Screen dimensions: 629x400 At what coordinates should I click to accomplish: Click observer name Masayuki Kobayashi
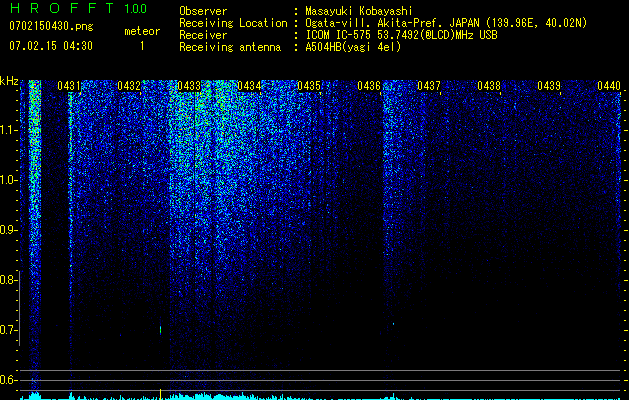[359, 11]
